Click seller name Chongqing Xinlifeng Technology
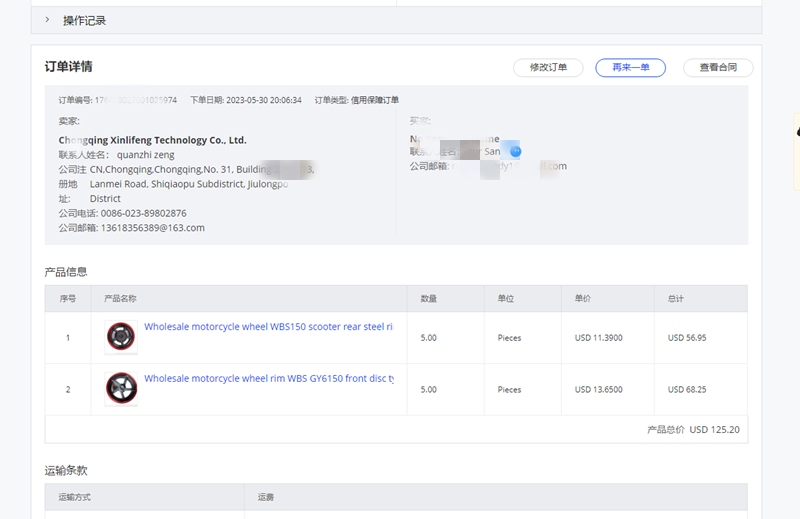800x519 pixels. click(x=152, y=141)
